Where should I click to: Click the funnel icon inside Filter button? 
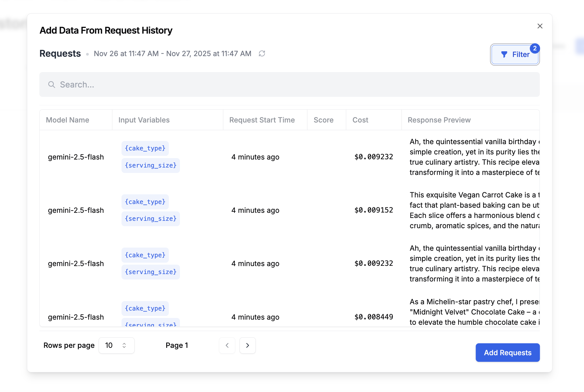coord(504,54)
